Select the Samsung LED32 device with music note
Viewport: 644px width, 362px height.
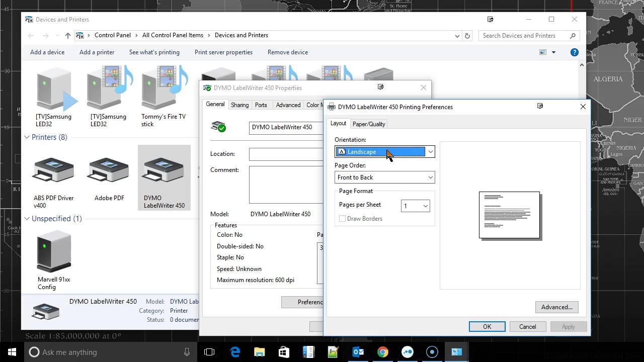coord(109,88)
